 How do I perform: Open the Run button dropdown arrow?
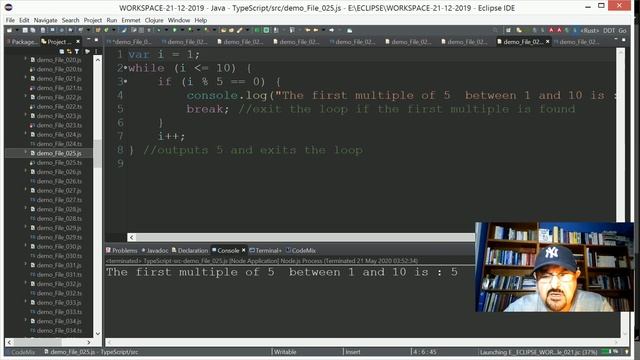pos(182,30)
